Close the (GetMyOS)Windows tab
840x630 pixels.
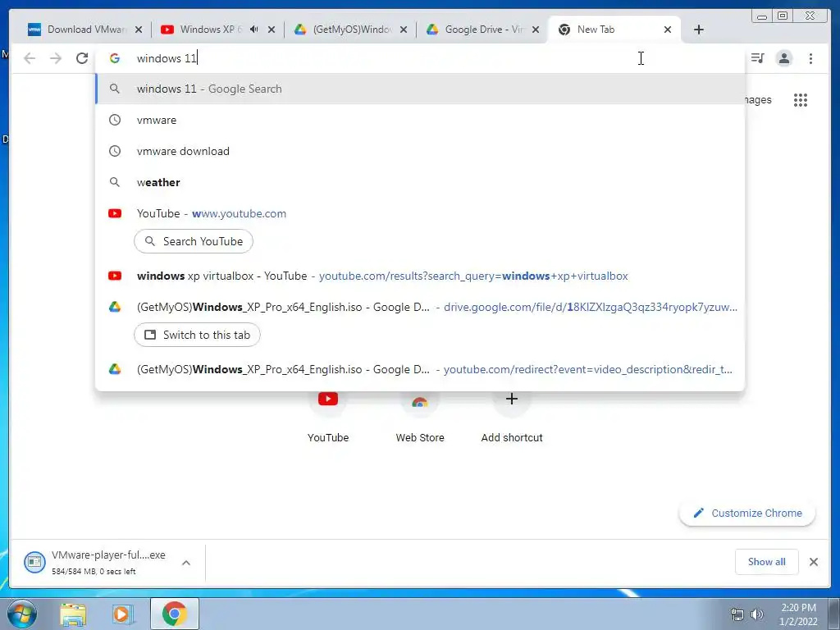pos(404,30)
